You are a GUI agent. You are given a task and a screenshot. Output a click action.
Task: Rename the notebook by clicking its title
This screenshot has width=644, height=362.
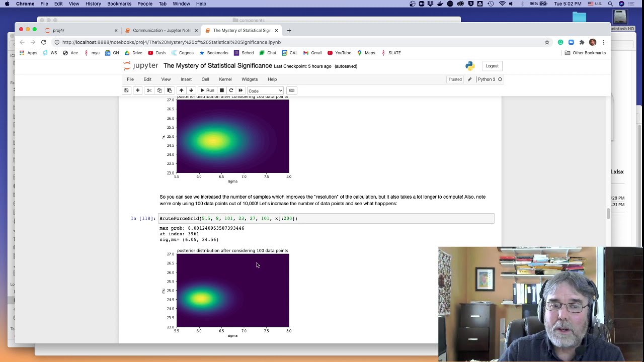coord(217,66)
